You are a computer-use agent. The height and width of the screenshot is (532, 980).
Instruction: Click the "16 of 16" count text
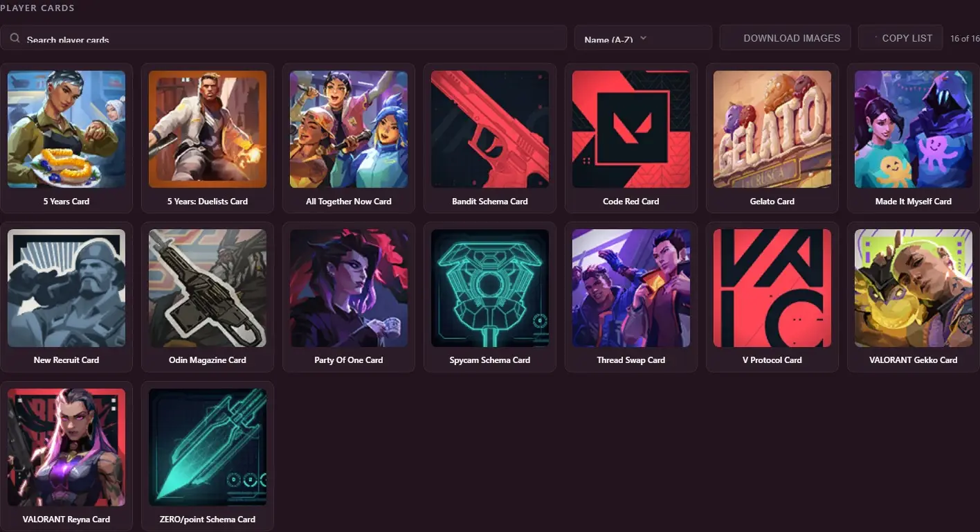pos(965,39)
